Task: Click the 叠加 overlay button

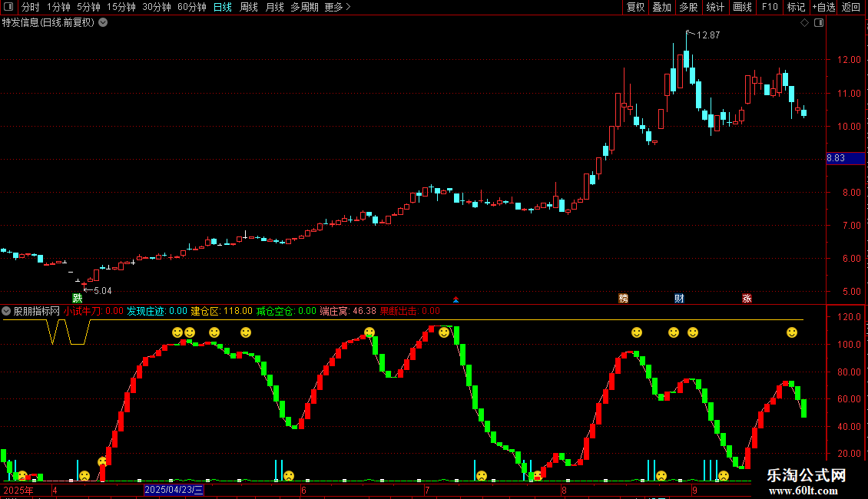Action: point(661,7)
